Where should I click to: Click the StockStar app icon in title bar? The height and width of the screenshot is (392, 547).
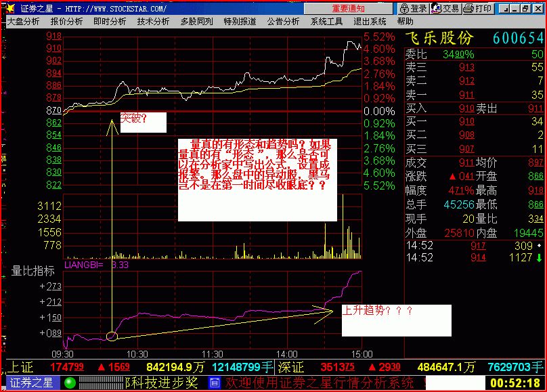(x=9, y=9)
